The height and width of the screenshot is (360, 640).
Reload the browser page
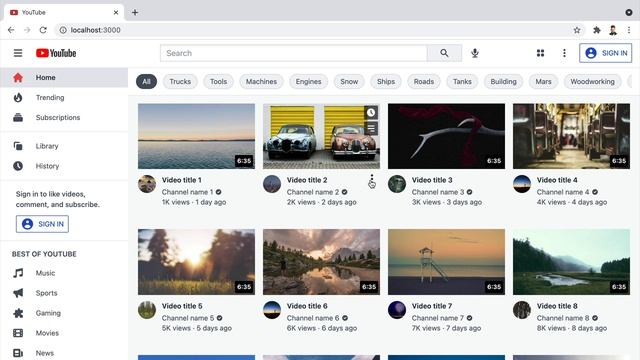[x=43, y=30]
